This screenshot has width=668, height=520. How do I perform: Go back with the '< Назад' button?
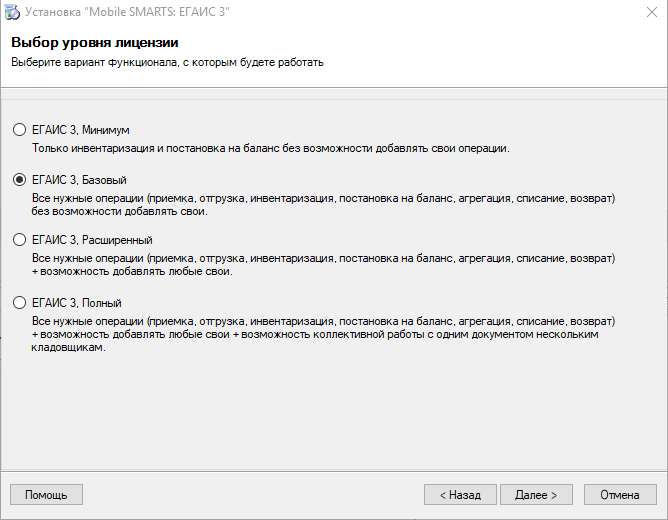[x=460, y=494]
